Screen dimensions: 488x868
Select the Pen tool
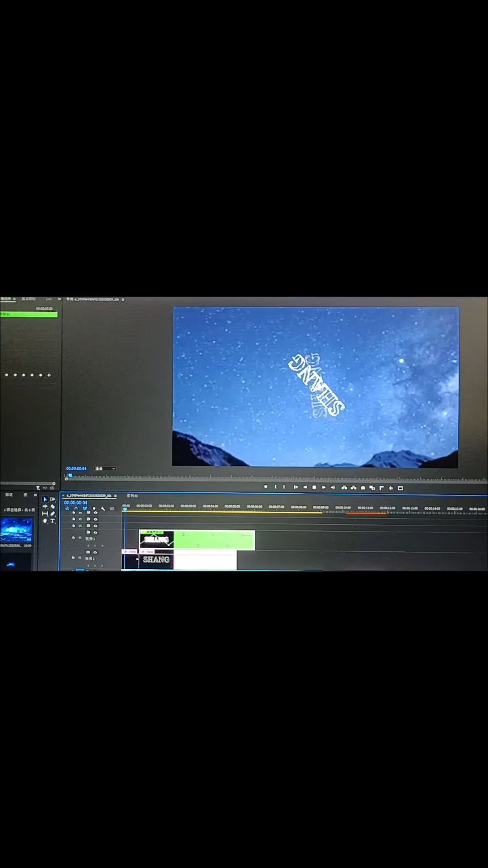(x=52, y=513)
